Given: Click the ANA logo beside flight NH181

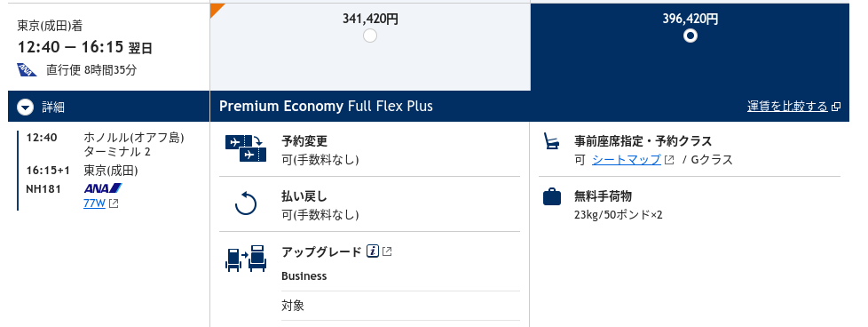Looking at the screenshot, I should 103,188.
